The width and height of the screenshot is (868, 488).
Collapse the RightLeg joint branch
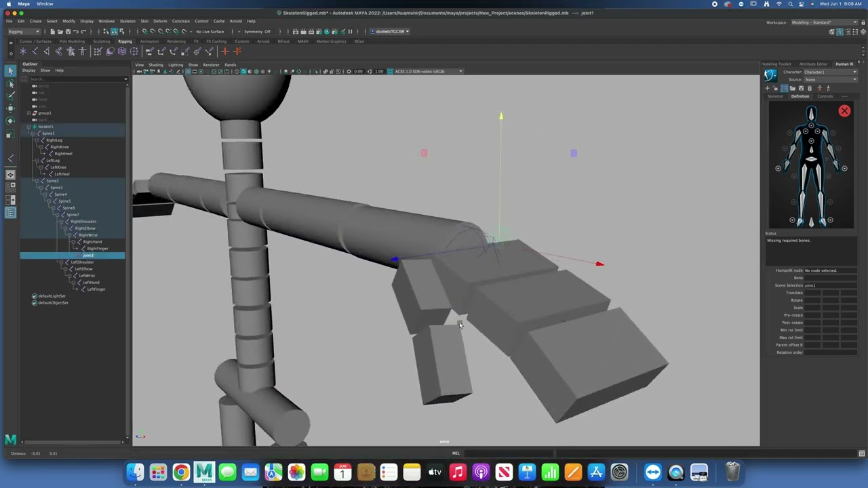point(37,140)
